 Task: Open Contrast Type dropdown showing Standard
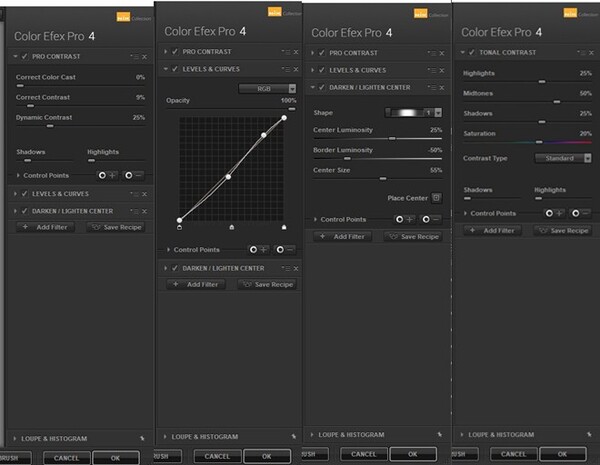point(563,158)
